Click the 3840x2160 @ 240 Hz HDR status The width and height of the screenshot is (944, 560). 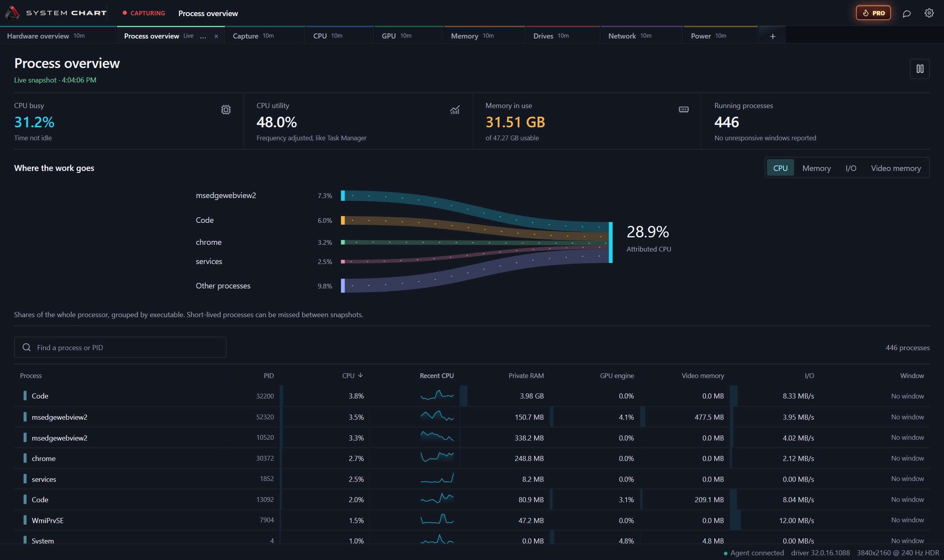(x=898, y=553)
